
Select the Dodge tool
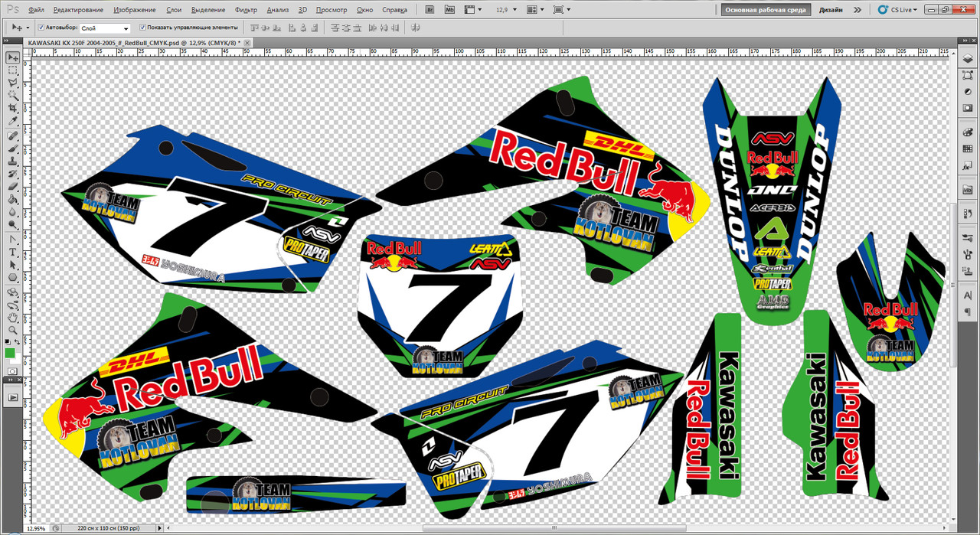click(12, 225)
